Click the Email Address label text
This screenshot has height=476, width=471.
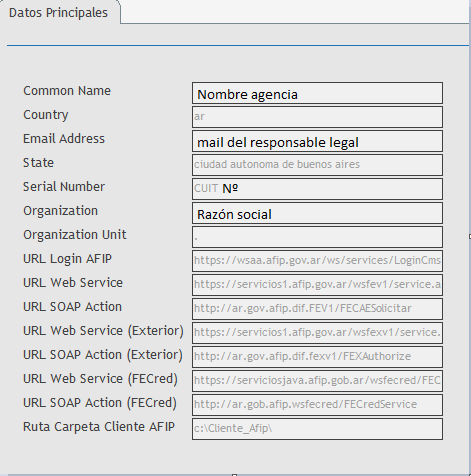64,139
